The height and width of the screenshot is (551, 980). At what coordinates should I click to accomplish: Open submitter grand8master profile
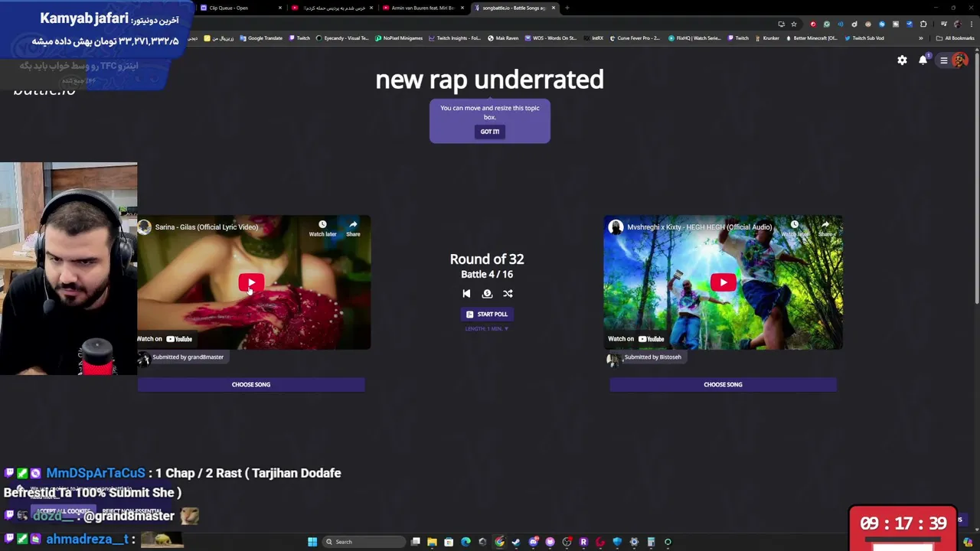188,357
